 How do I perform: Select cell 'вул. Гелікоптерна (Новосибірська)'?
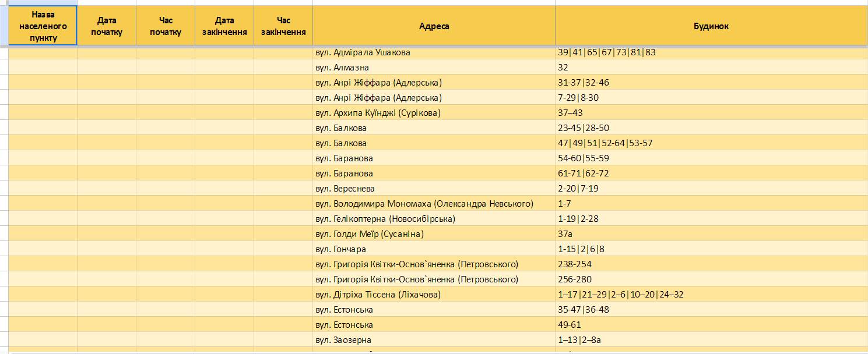coord(434,218)
